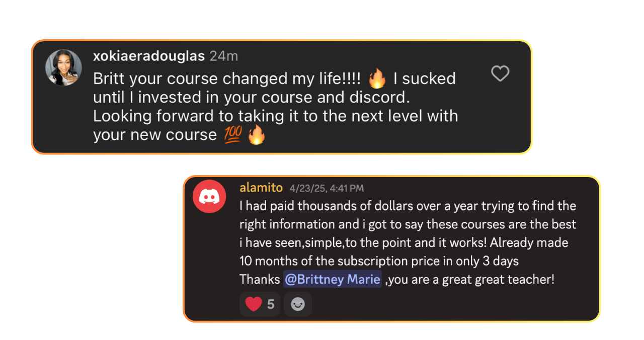Click the 'I had paid thousands of dollars' line
Viewport: 644px width, 340px height.
408,206
